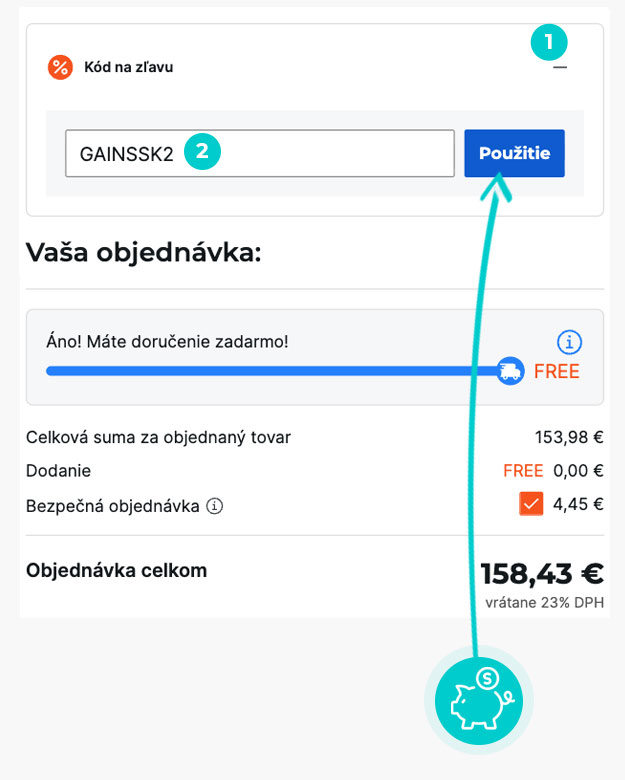Select the Vaša objednávka heading
Image resolution: width=625 pixels, height=780 pixels.
click(x=143, y=251)
